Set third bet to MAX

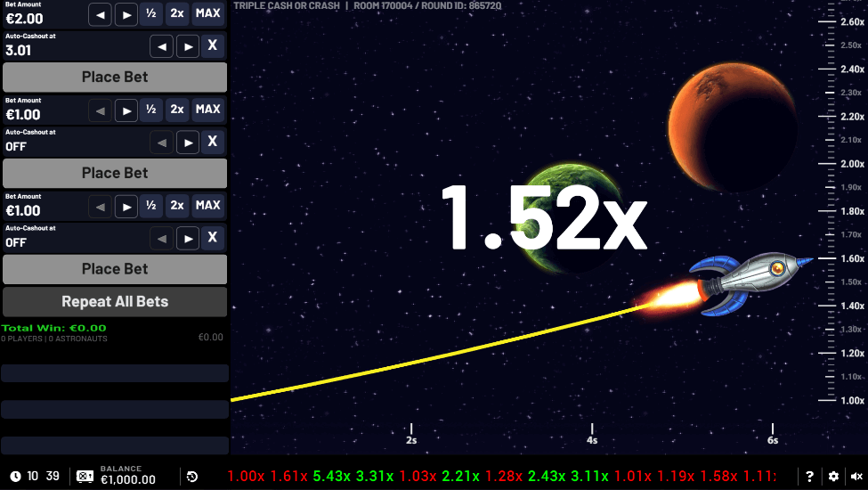coord(208,206)
